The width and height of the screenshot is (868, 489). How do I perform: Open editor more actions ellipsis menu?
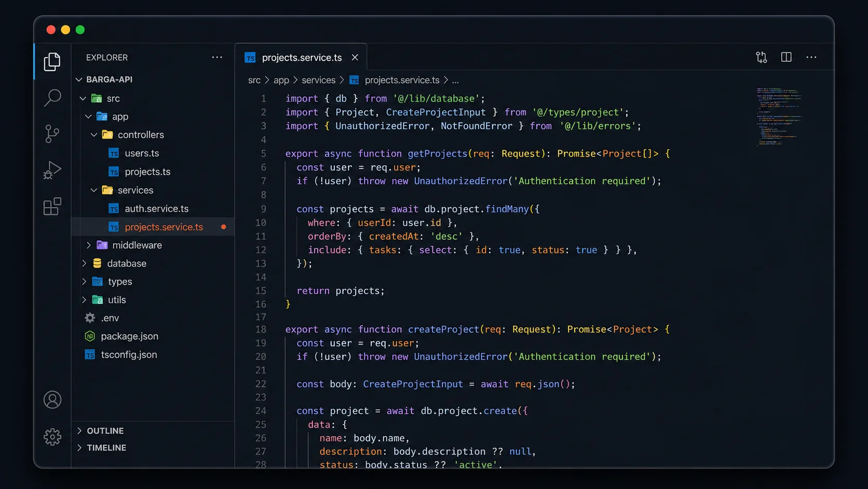point(811,57)
